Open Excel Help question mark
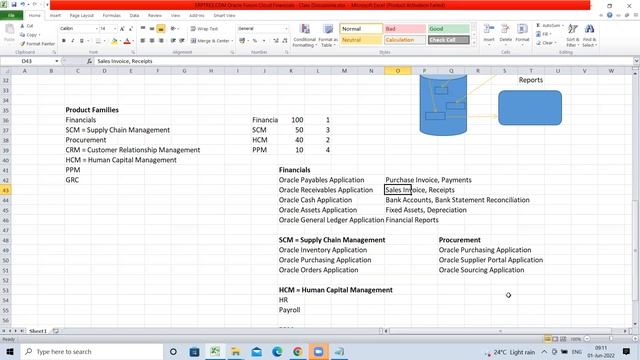 coord(609,15)
